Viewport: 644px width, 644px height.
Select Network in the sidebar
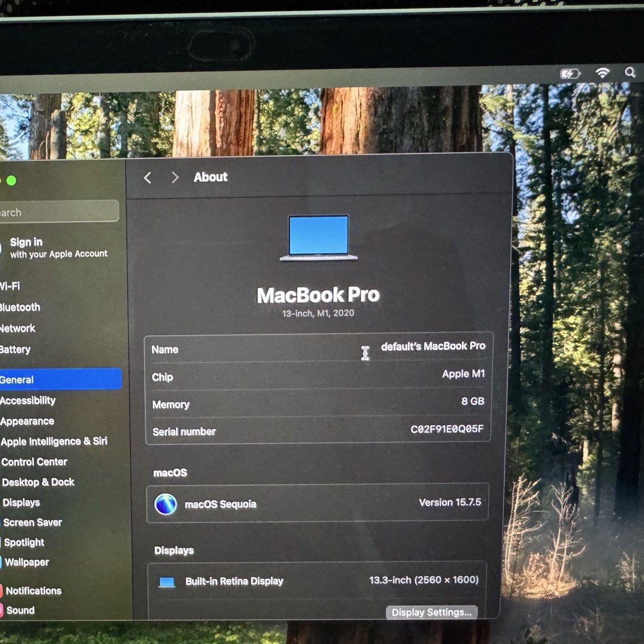coord(18,328)
